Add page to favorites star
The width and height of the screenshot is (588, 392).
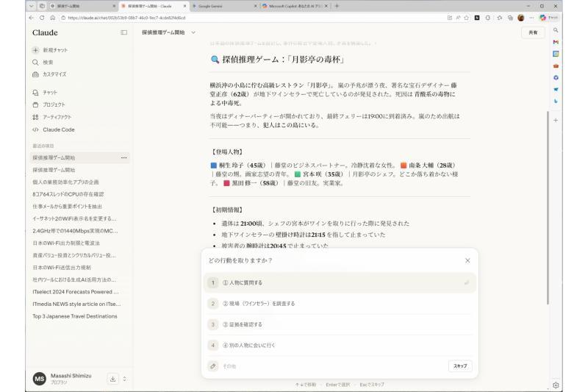coord(467,18)
